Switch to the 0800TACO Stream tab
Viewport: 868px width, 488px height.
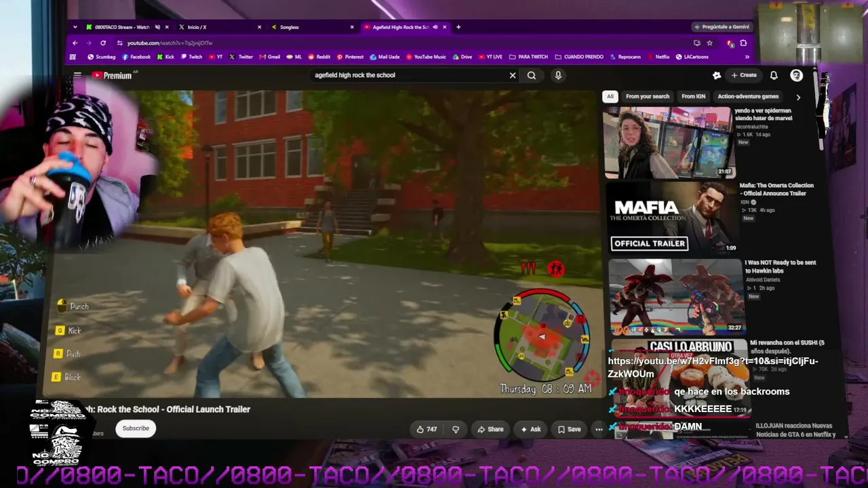point(122,27)
